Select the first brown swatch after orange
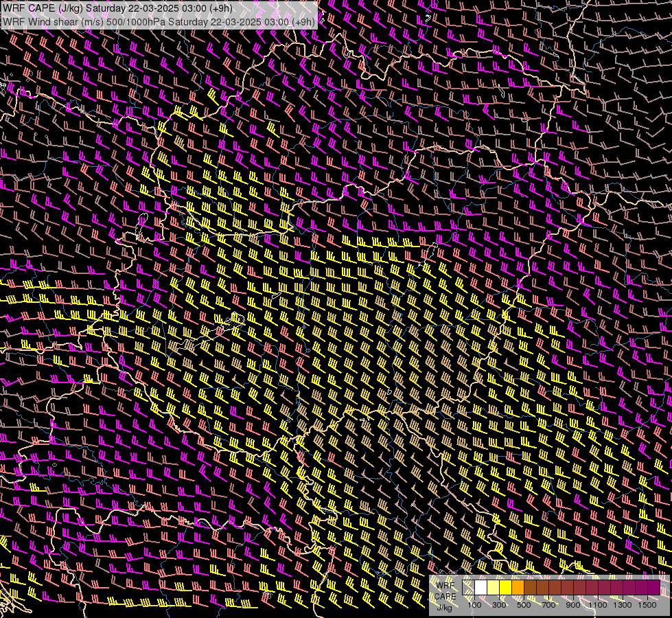This screenshot has height=618, width=672. [x=530, y=587]
